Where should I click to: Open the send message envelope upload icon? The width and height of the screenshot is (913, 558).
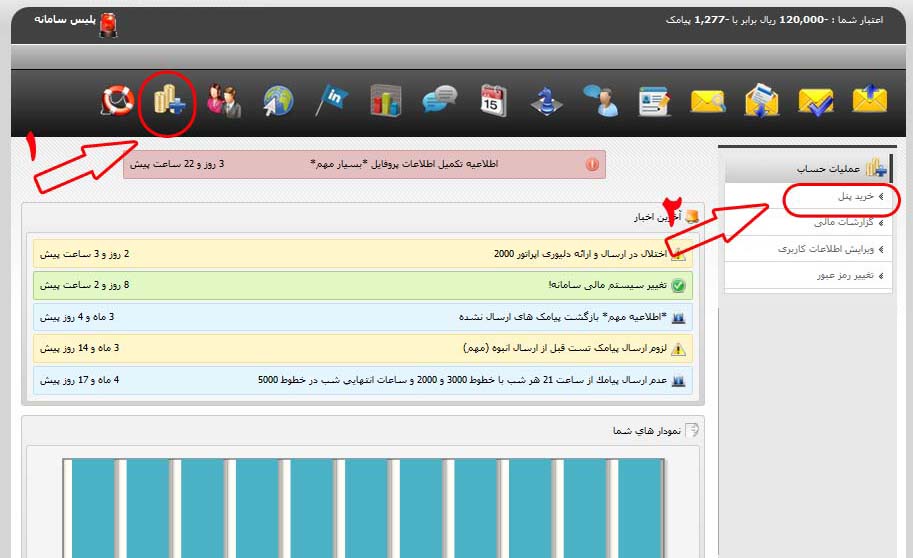click(869, 99)
